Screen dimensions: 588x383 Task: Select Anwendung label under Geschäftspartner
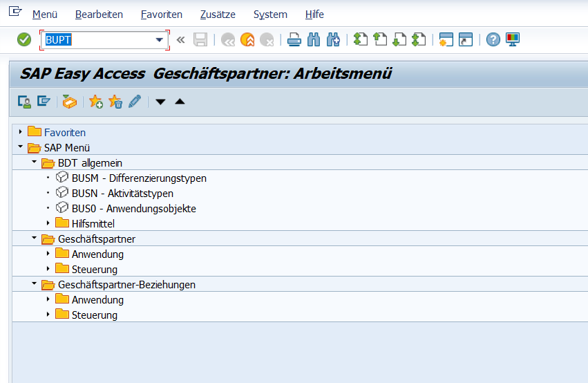[x=97, y=254]
